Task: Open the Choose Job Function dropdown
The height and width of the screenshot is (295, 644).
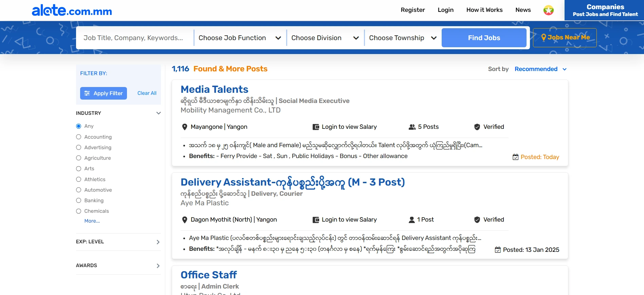Action: point(240,38)
